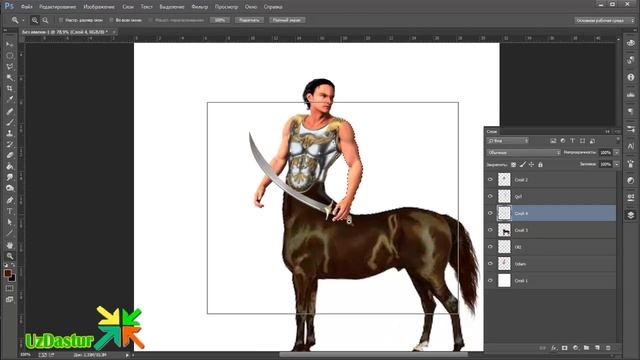Select the Healing Brush tool
The width and height of the screenshot is (640, 360).
click(x=9, y=111)
